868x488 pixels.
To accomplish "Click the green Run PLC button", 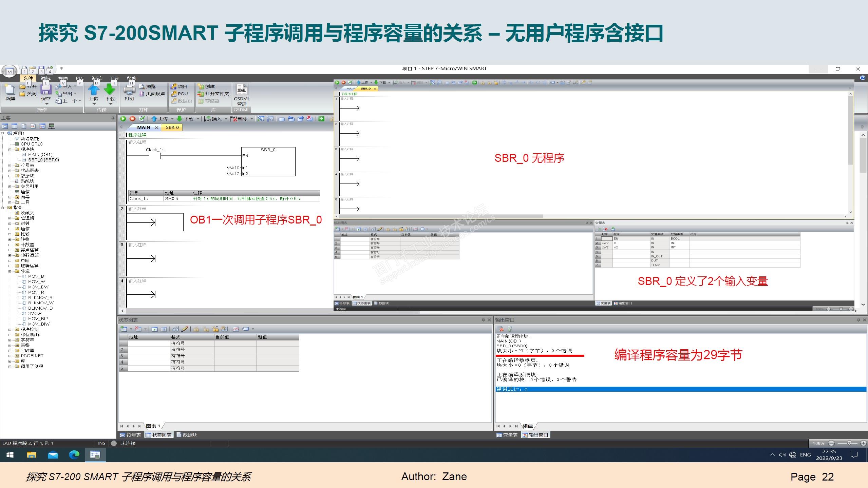I will pyautogui.click(x=123, y=119).
